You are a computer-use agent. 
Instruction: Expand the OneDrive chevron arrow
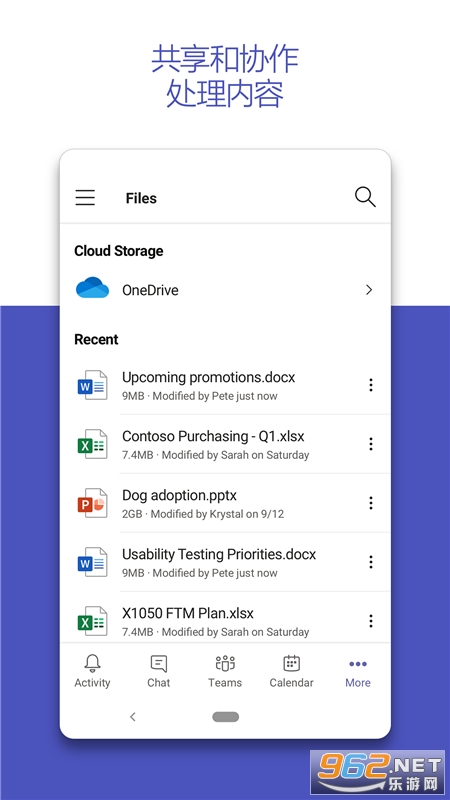[x=369, y=290]
